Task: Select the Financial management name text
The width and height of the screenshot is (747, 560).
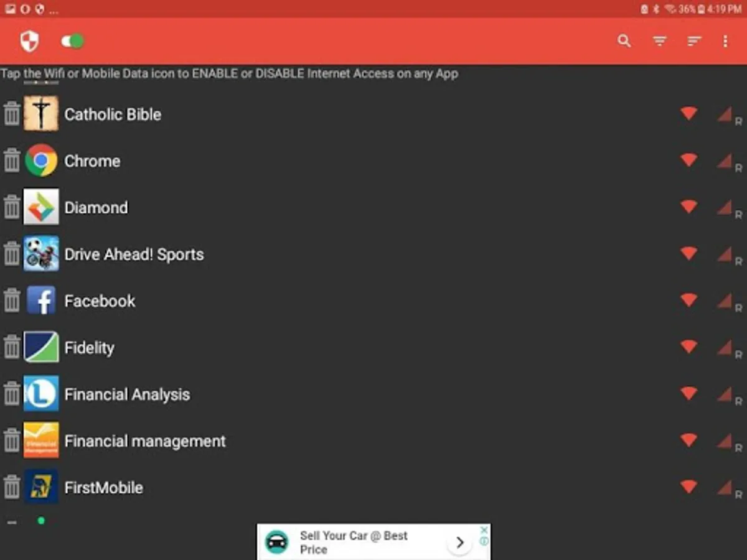Action: click(x=145, y=441)
